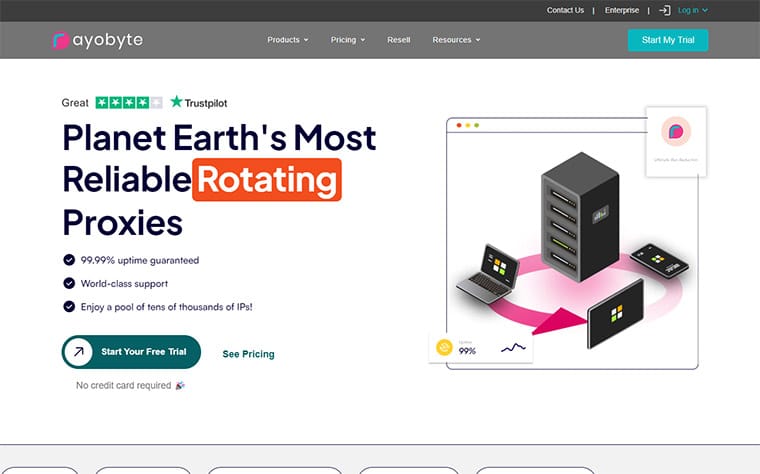Click the Rayobyte logo in the header
The height and width of the screenshot is (474, 760).
pos(98,40)
